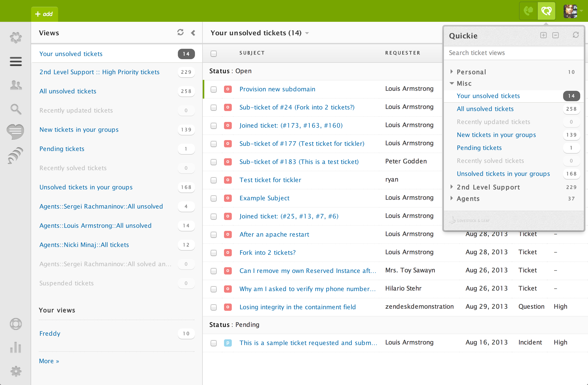Sort by the SUBJECT column header
Image resolution: width=588 pixels, height=385 pixels.
tap(252, 53)
